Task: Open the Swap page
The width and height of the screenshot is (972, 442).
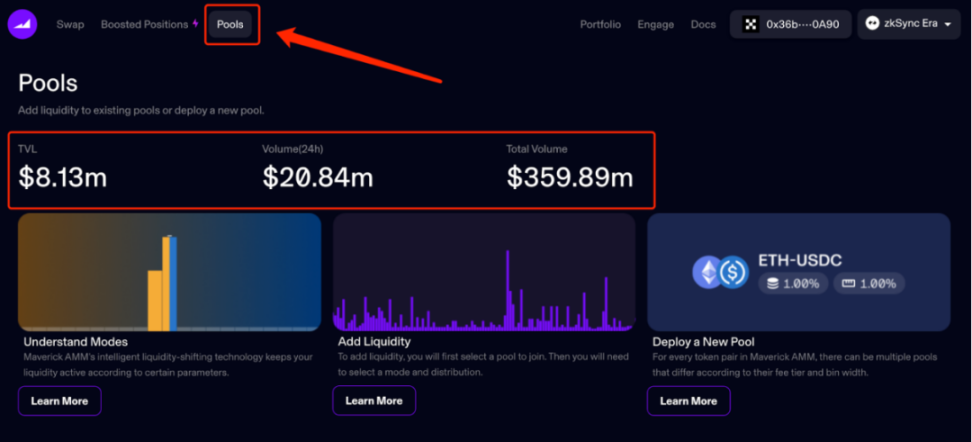Action: (x=70, y=24)
